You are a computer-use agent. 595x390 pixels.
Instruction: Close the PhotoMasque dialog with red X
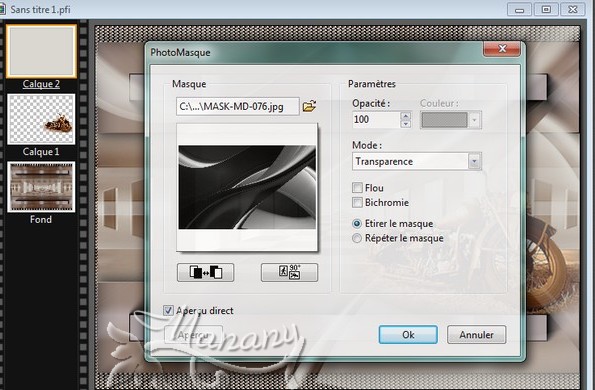[502, 49]
